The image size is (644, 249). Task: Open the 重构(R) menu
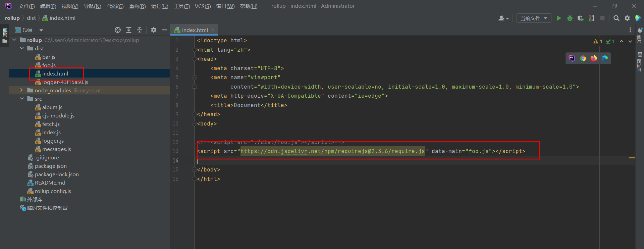coord(137,6)
